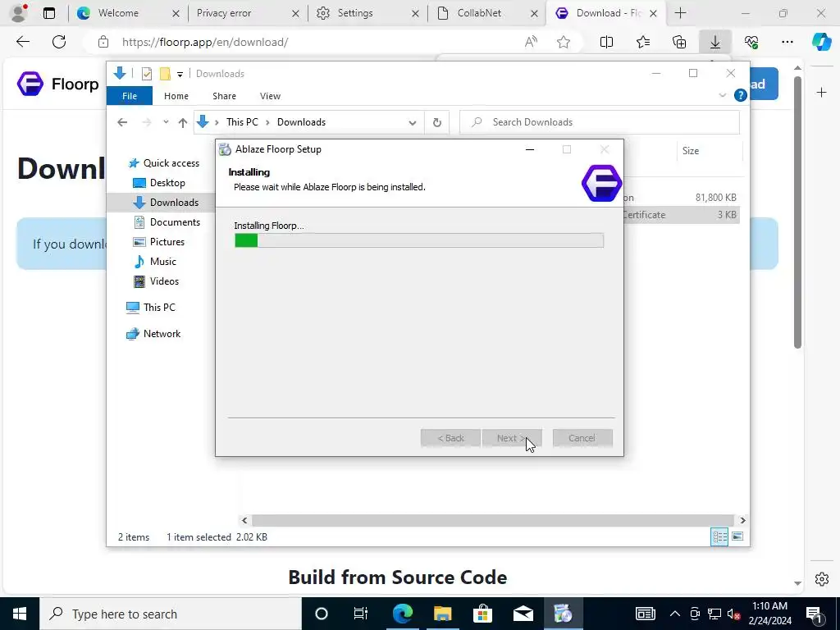The image size is (840, 630).
Task: Select Network in navigation pane
Action: pyautogui.click(x=153, y=334)
